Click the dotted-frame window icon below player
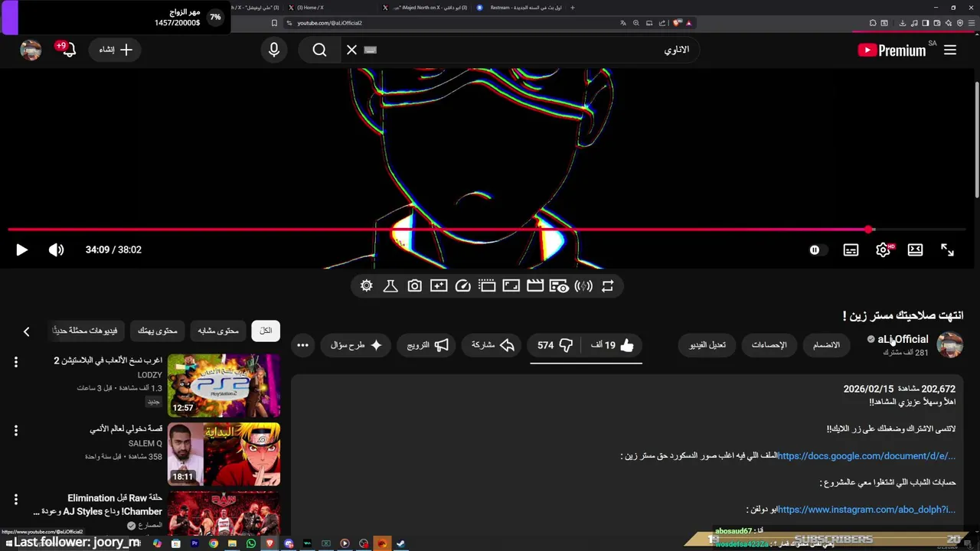The image size is (980, 551). click(487, 285)
